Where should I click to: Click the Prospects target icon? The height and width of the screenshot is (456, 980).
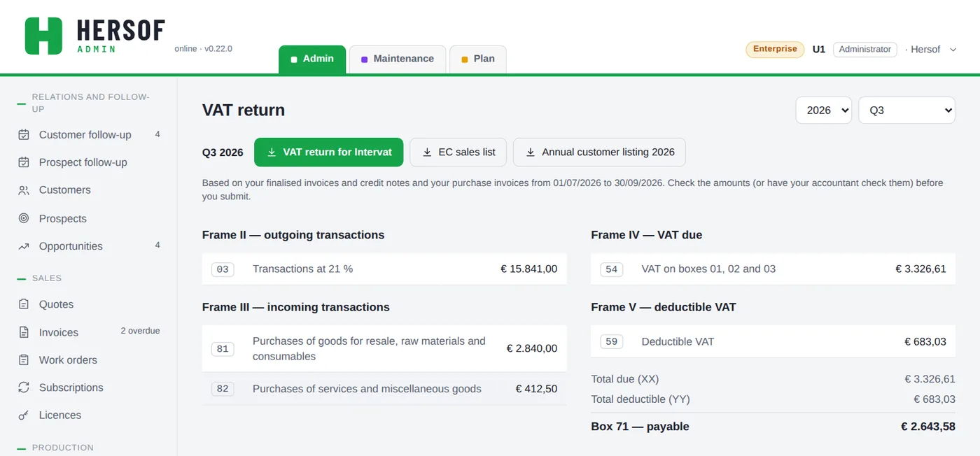coord(24,218)
